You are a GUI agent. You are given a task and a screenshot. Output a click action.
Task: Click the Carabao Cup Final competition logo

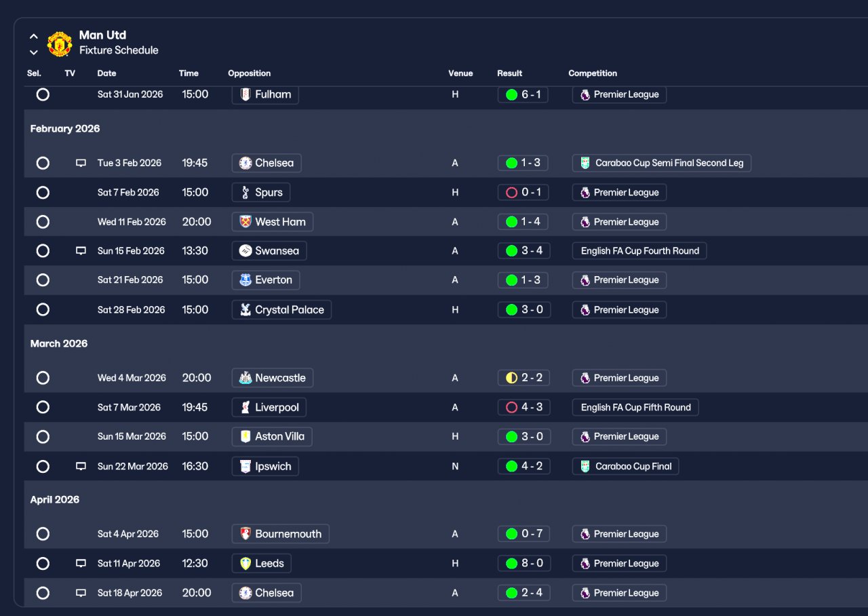(585, 466)
